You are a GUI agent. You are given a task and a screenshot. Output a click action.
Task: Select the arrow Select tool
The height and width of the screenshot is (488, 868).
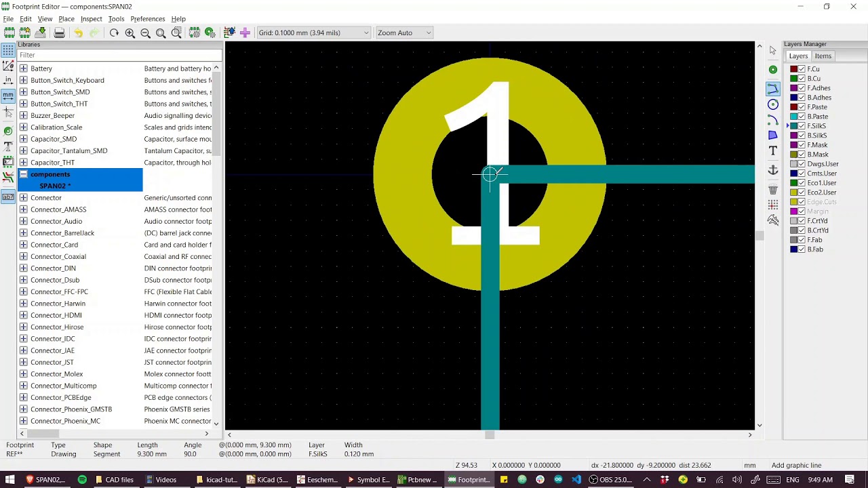coord(773,50)
